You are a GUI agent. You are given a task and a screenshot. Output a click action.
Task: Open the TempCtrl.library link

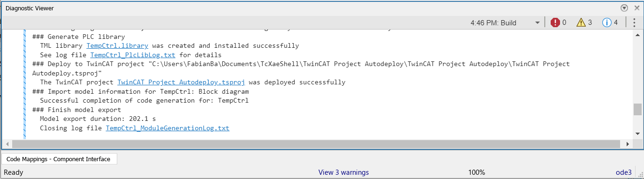tap(117, 46)
